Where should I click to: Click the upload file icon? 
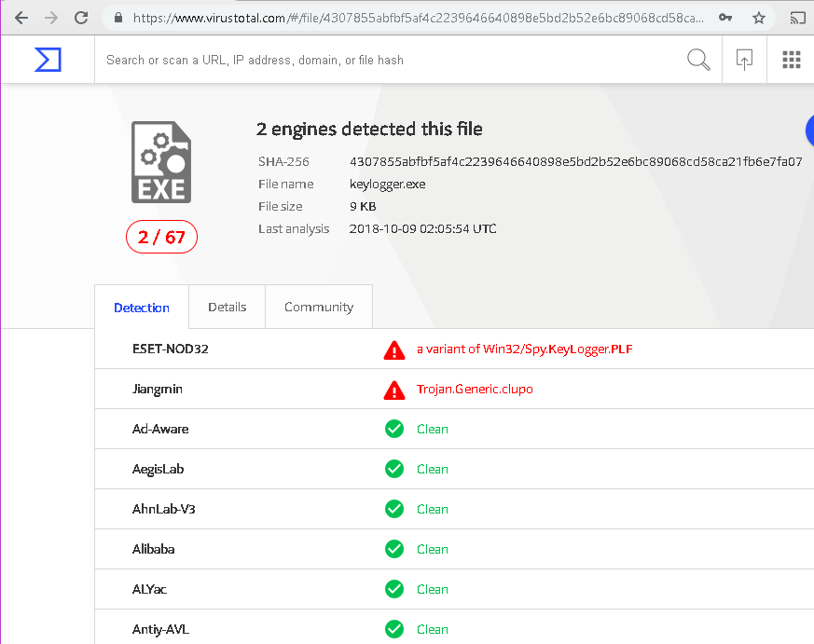click(x=744, y=60)
